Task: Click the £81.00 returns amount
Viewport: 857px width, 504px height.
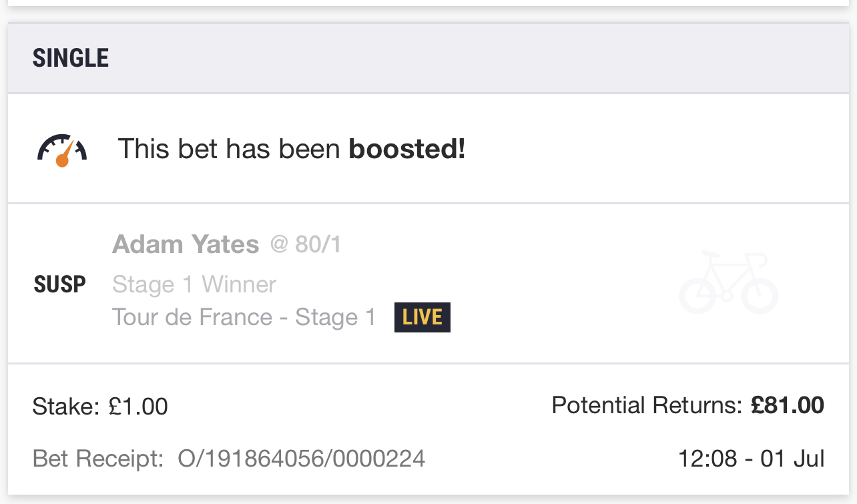Action: 787,405
